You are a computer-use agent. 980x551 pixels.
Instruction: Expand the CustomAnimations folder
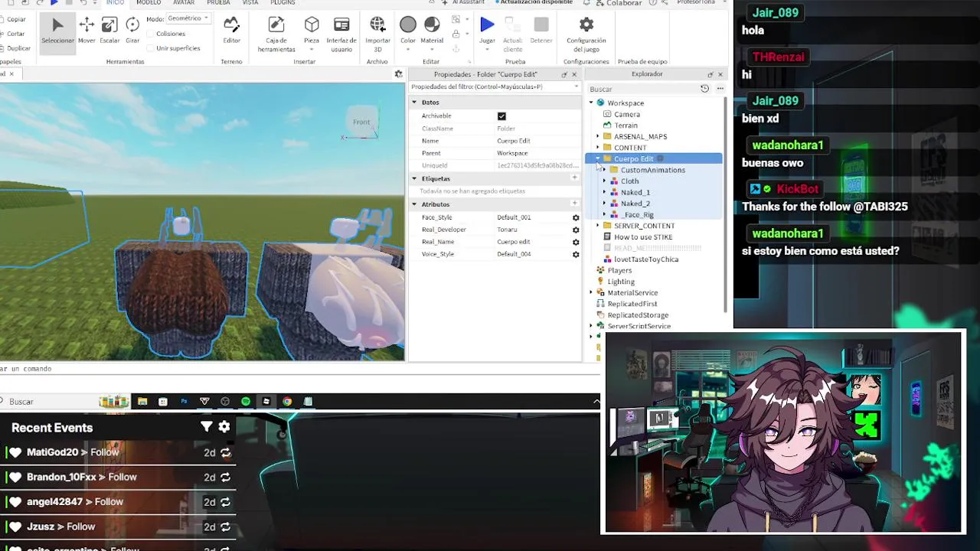(605, 170)
